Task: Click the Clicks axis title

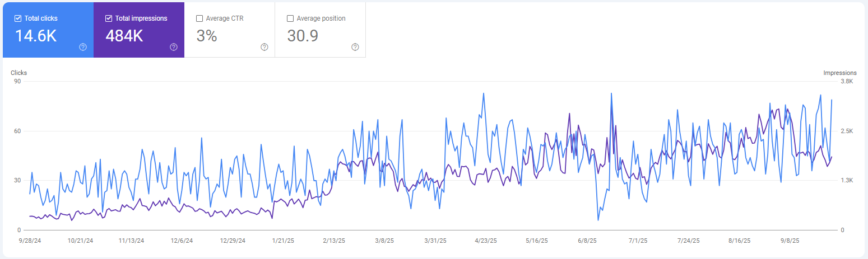Action: [x=19, y=73]
